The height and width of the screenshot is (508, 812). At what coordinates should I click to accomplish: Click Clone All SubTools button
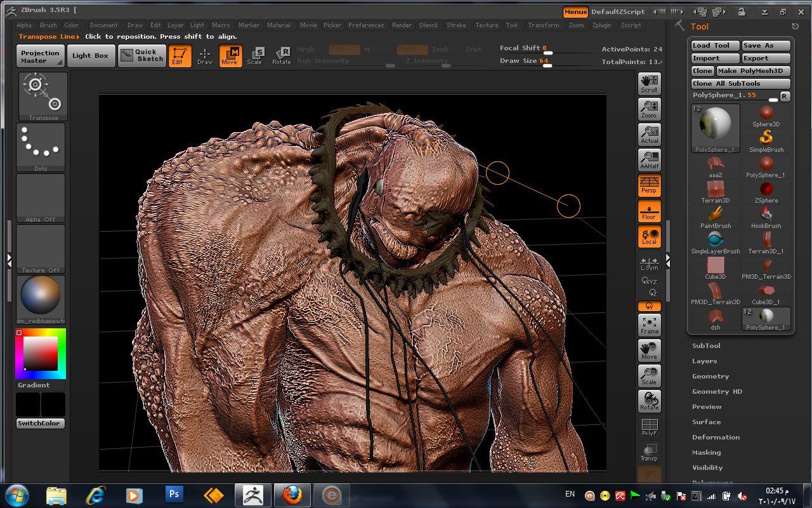pos(741,84)
